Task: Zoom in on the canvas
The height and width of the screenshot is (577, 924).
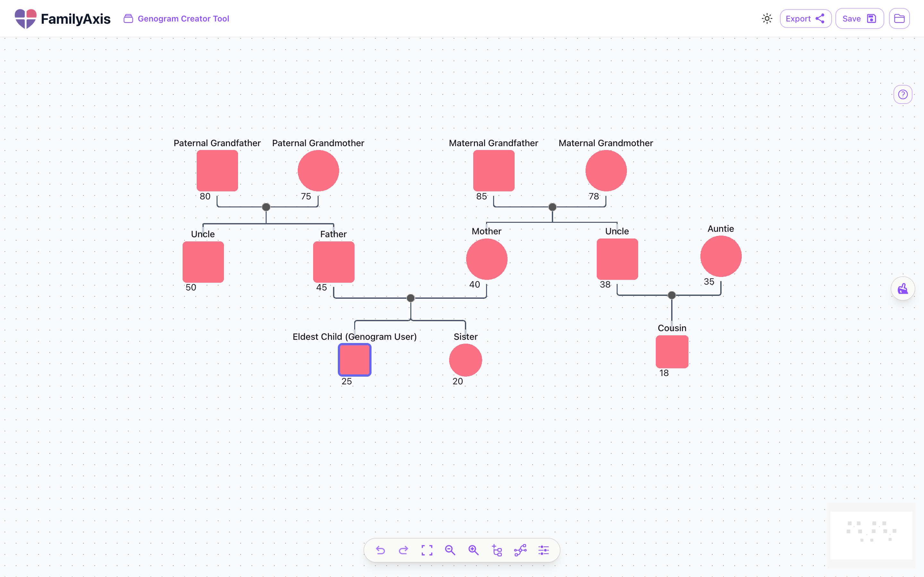Action: point(474,550)
